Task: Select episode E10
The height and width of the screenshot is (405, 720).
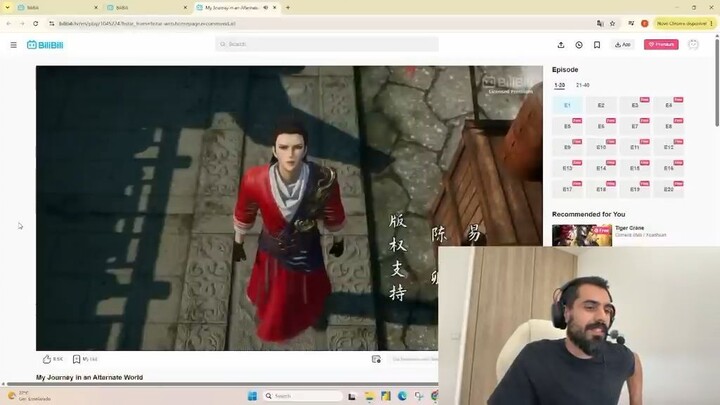Action: [x=601, y=147]
